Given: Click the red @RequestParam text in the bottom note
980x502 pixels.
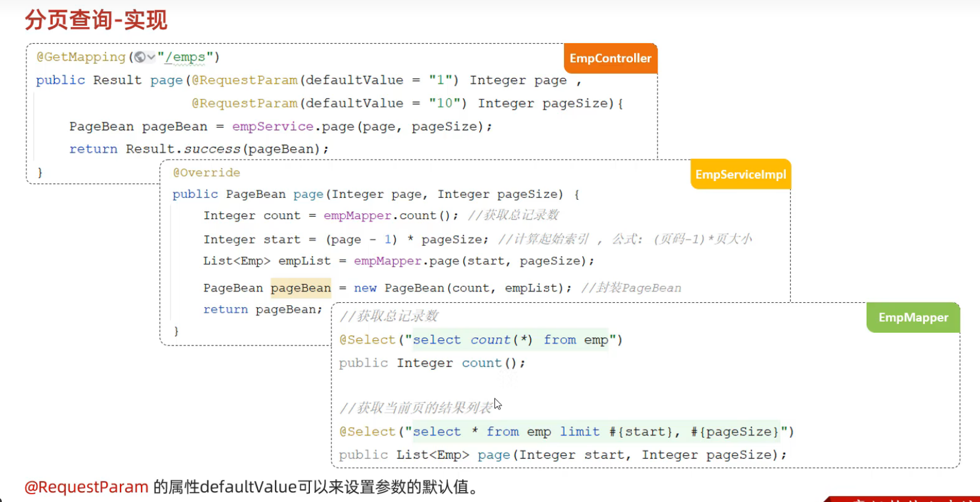Looking at the screenshot, I should 86,486.
